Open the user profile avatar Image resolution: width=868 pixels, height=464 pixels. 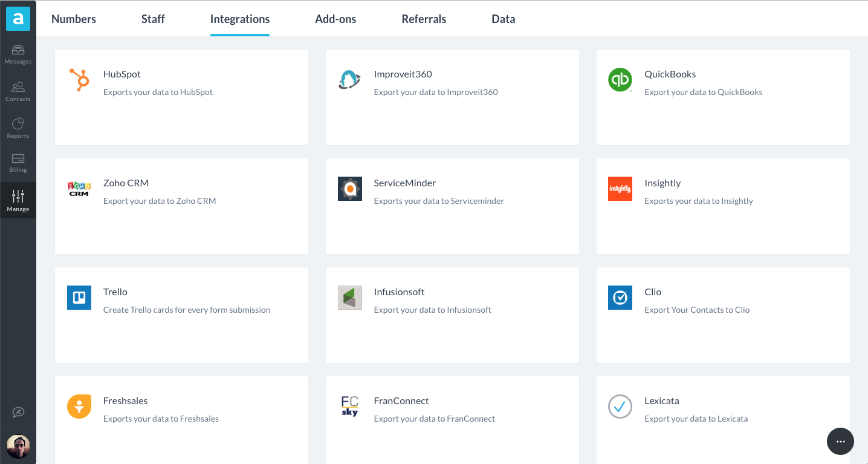coord(18,446)
